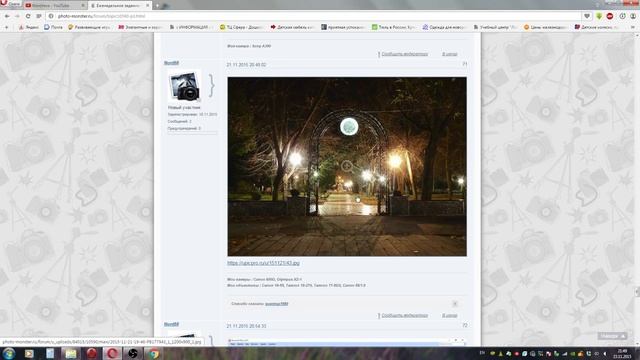640x360 pixels.
Task: Open the thanked user's profile link
Action: [x=277, y=304]
